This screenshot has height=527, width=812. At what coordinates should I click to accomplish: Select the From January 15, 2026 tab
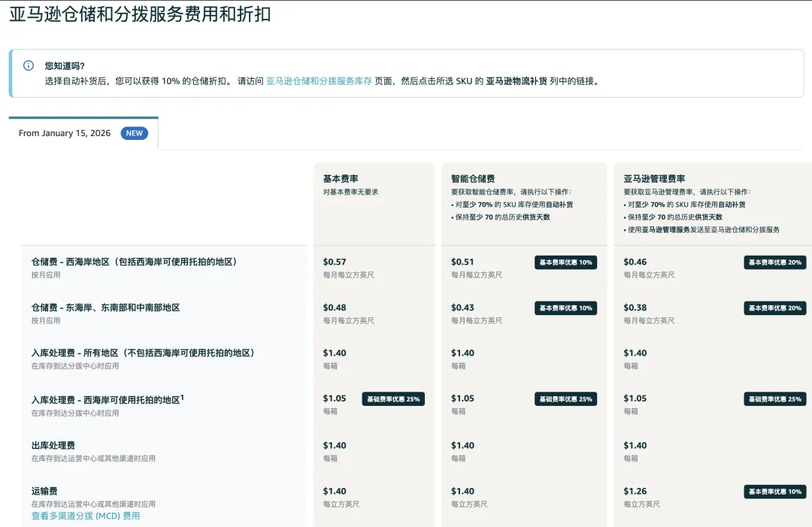tap(65, 133)
